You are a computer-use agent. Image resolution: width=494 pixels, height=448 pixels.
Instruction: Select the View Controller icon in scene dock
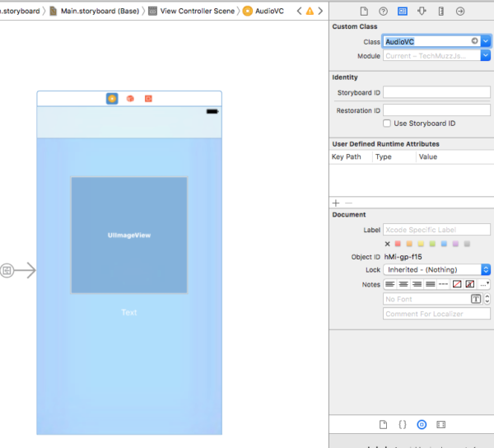pos(112,99)
